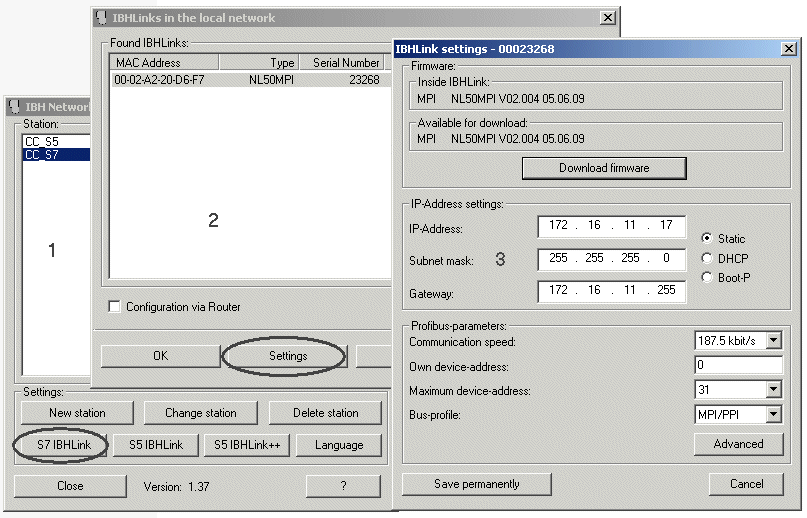Click the Delete station button
Image resolution: width=807 pixels, height=518 pixels.
(x=326, y=413)
